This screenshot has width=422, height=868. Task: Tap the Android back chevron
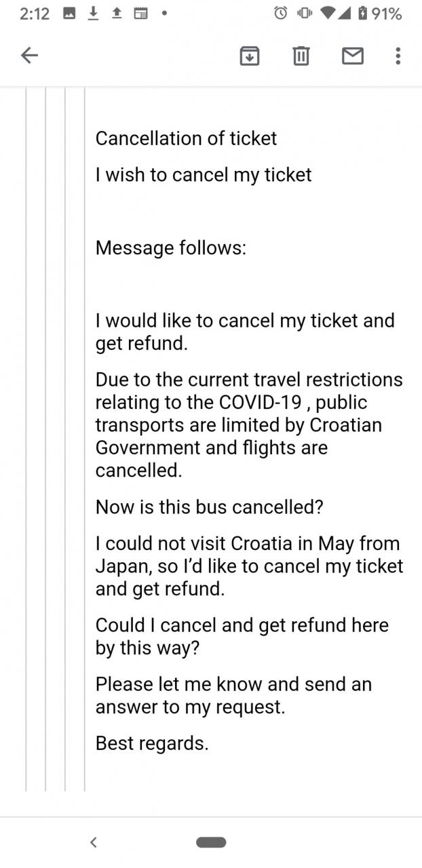click(94, 842)
